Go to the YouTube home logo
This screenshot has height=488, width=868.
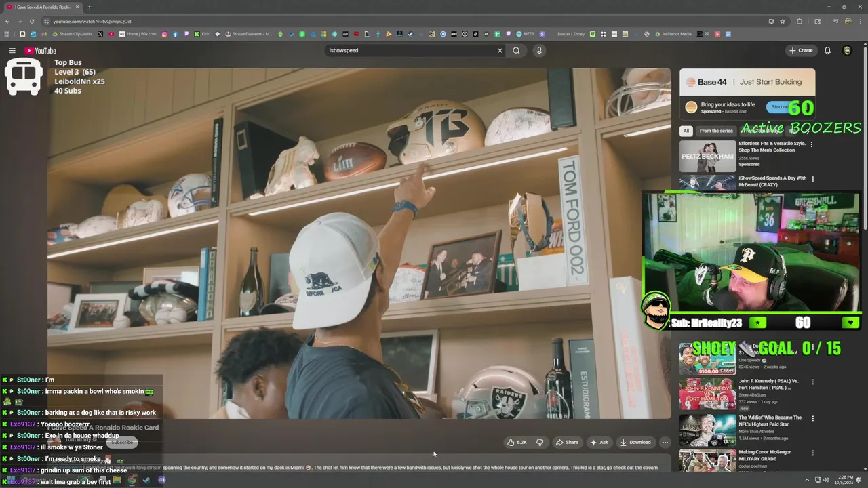click(x=41, y=51)
